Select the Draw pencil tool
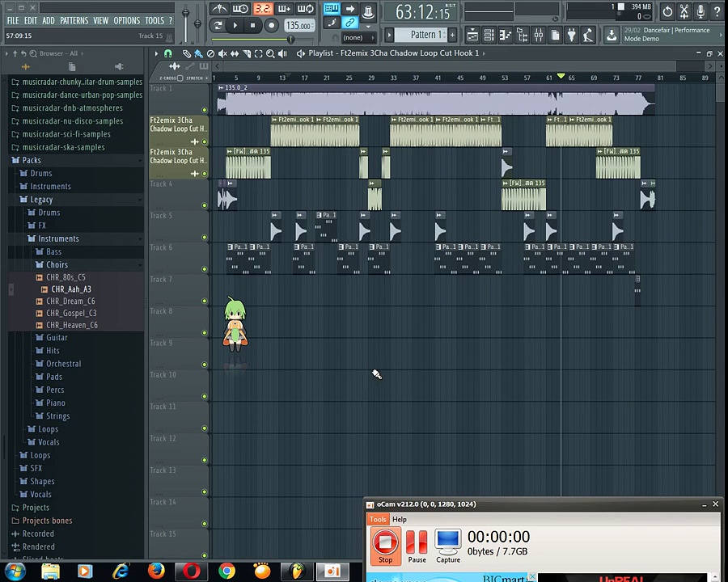 (186, 54)
